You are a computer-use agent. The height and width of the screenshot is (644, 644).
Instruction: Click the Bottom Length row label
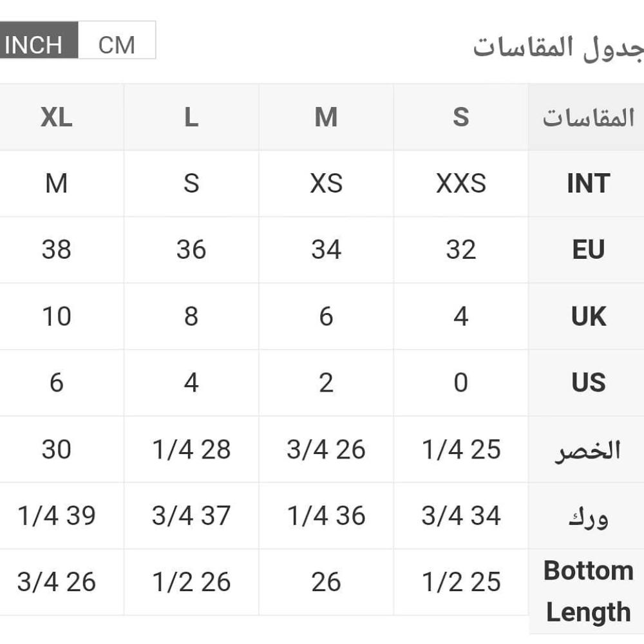[588, 591]
